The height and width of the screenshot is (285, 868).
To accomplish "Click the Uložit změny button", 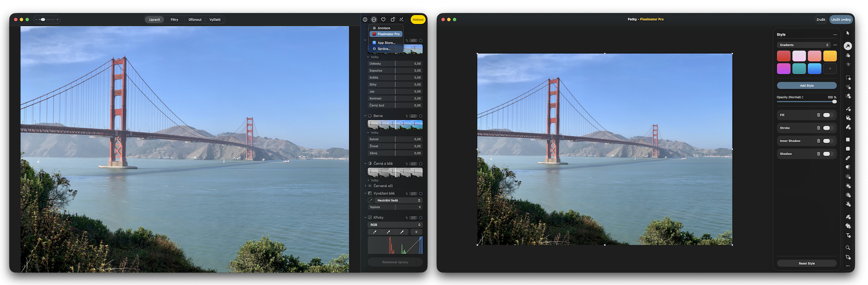I will coord(841,20).
